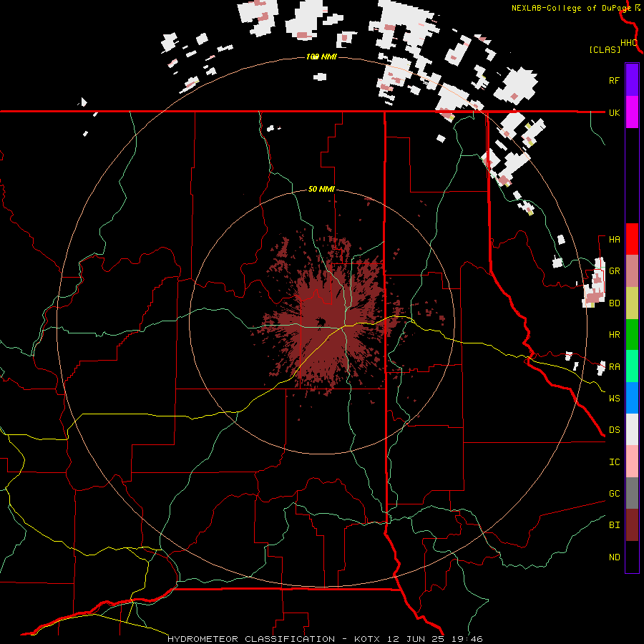Click the [CLAS] label
The image size is (644, 644).
(605, 49)
